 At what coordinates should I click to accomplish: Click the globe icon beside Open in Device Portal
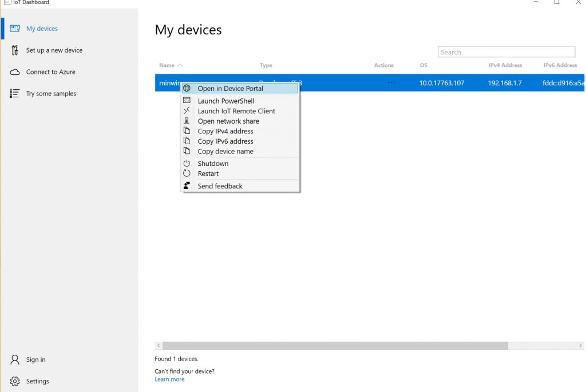187,89
